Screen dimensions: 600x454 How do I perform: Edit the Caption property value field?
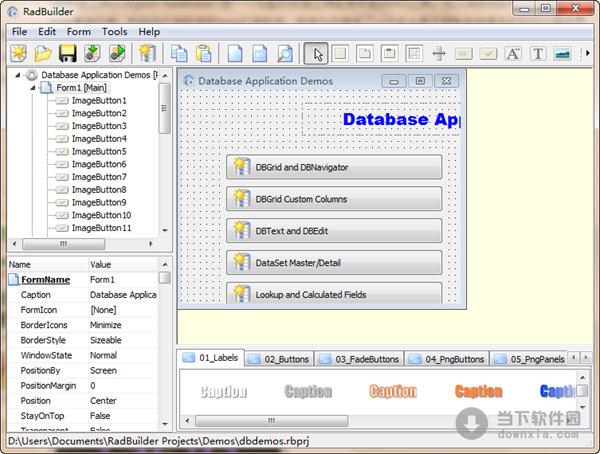pos(123,295)
